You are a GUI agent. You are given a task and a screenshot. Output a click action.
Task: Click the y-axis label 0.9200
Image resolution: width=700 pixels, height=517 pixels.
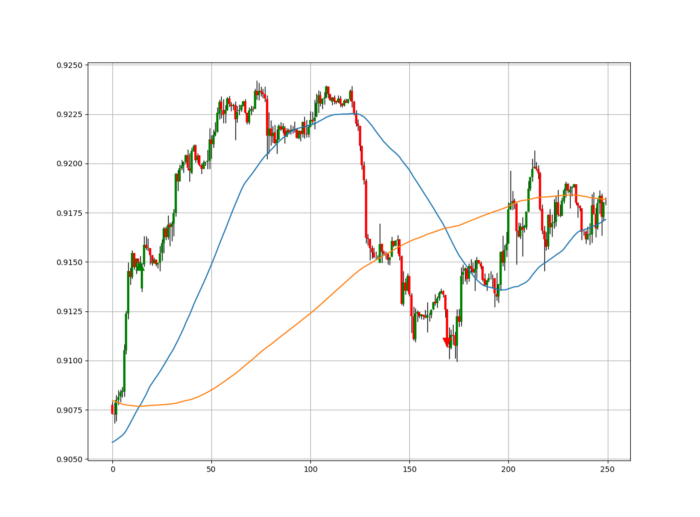(x=69, y=164)
